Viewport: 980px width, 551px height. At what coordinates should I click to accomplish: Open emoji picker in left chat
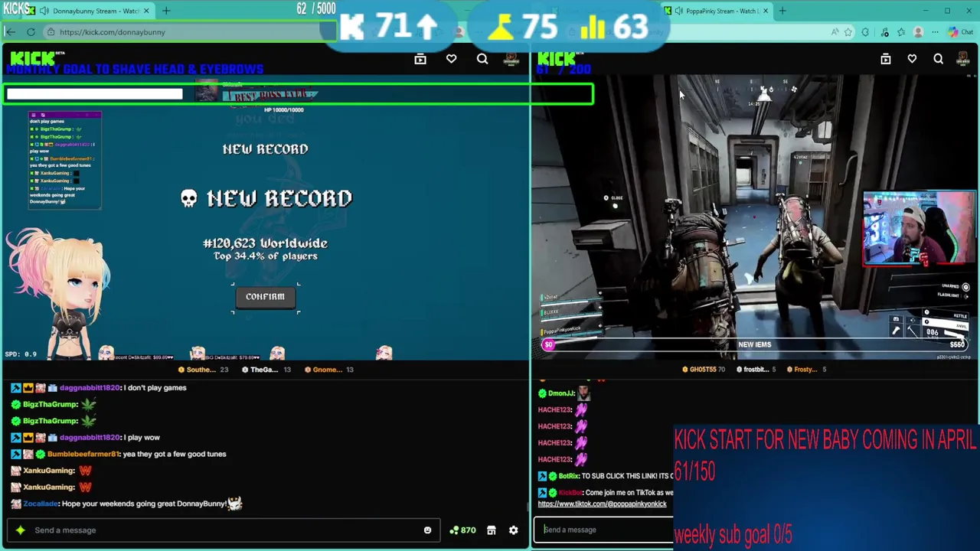point(427,530)
